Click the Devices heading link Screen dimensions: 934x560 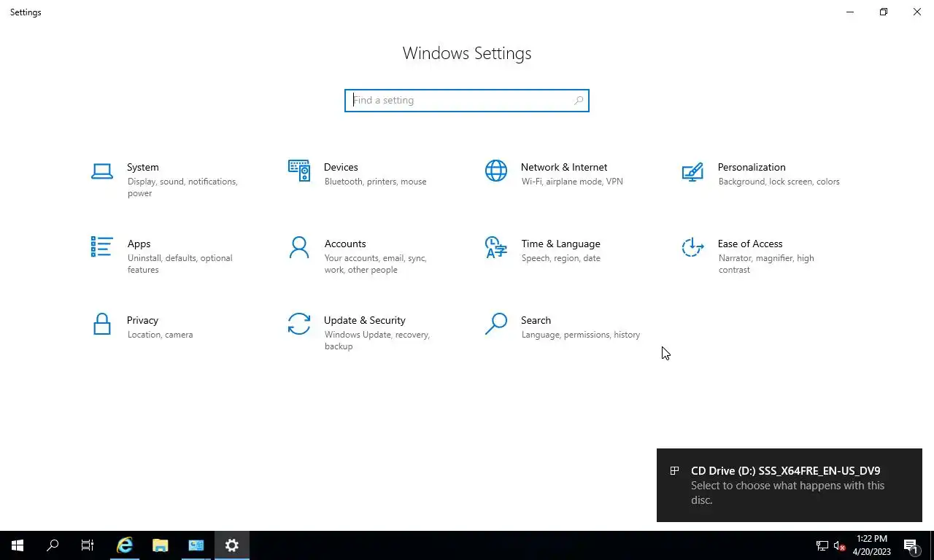tap(341, 167)
